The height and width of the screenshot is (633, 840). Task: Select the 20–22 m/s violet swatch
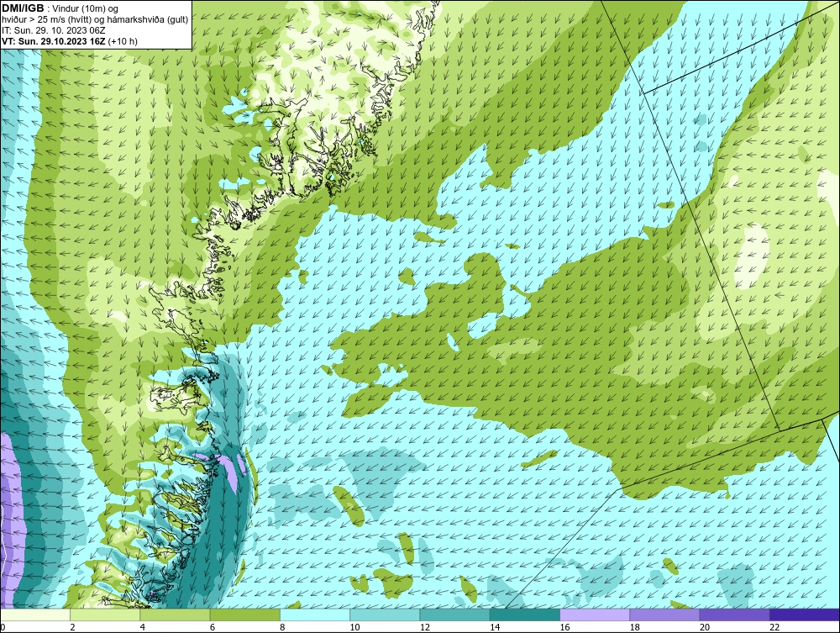click(x=734, y=615)
